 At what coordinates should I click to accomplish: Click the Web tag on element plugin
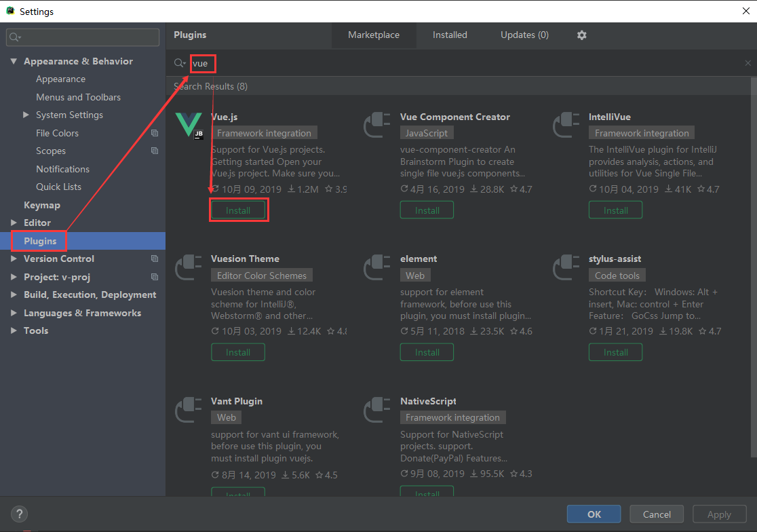[x=415, y=275]
